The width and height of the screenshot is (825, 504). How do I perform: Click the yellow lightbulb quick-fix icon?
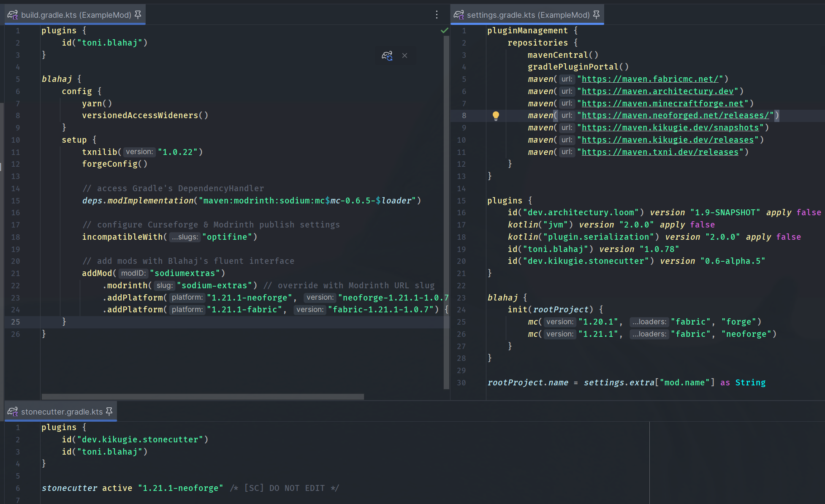(x=496, y=116)
